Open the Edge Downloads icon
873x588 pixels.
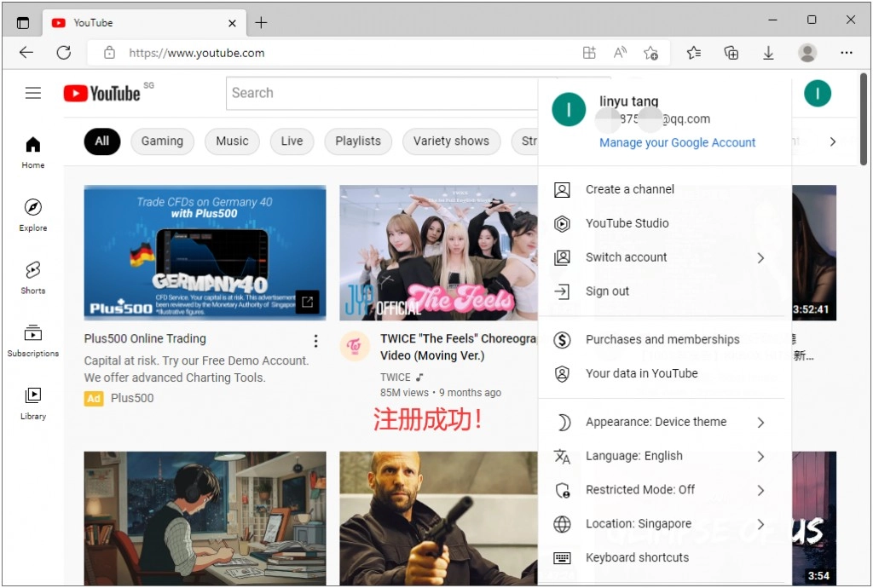point(768,52)
